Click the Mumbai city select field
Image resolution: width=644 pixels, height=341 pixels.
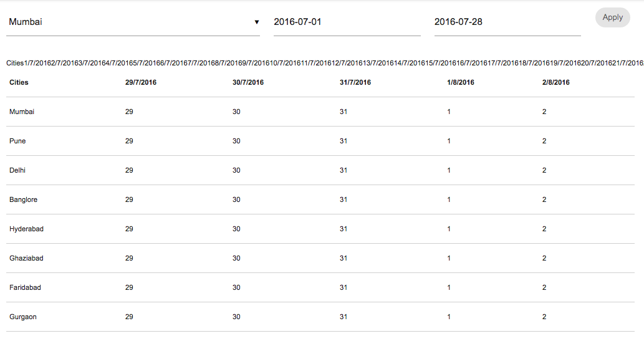pyautogui.click(x=125, y=22)
